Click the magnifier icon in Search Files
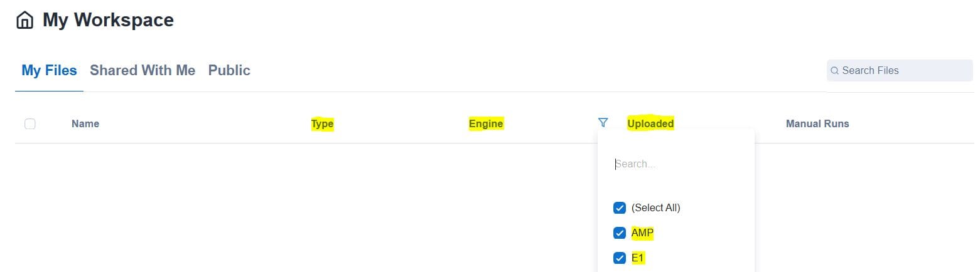Viewport: 980px width, 272px height. tap(835, 71)
